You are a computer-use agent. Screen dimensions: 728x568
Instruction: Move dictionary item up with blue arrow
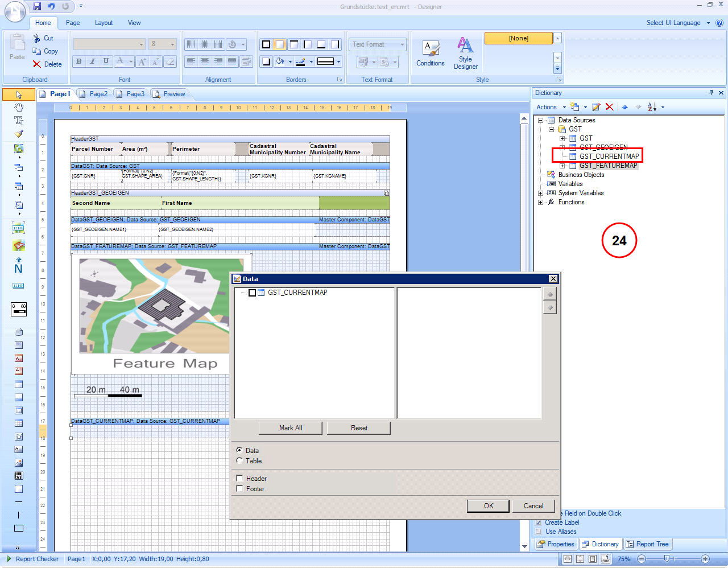[x=624, y=107]
